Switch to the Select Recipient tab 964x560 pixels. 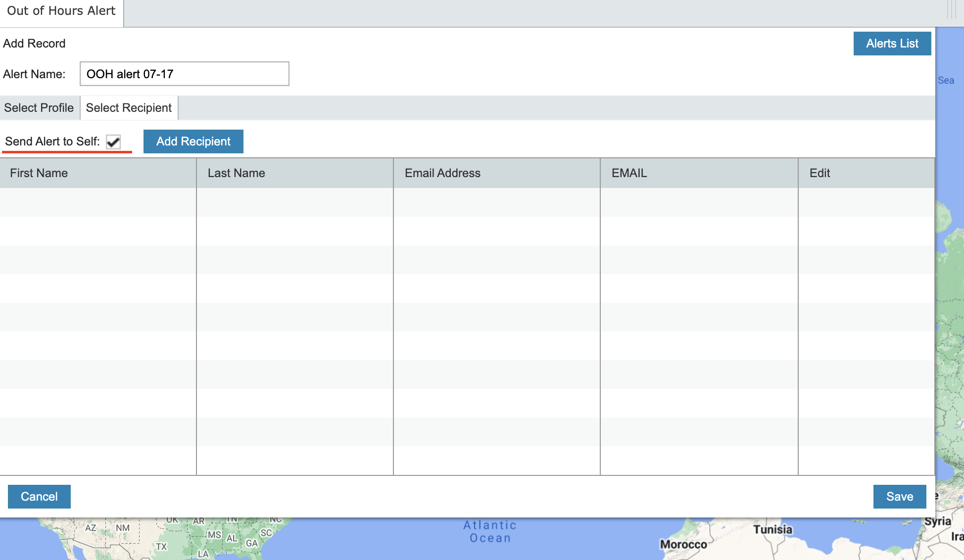(129, 108)
